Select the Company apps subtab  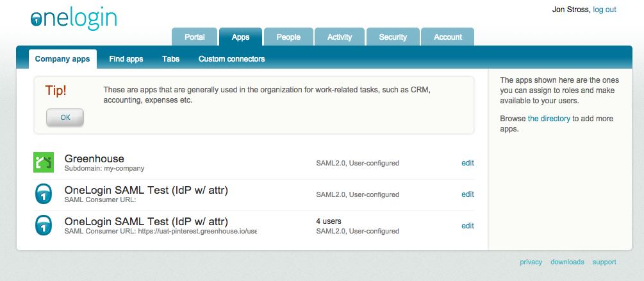click(x=62, y=59)
